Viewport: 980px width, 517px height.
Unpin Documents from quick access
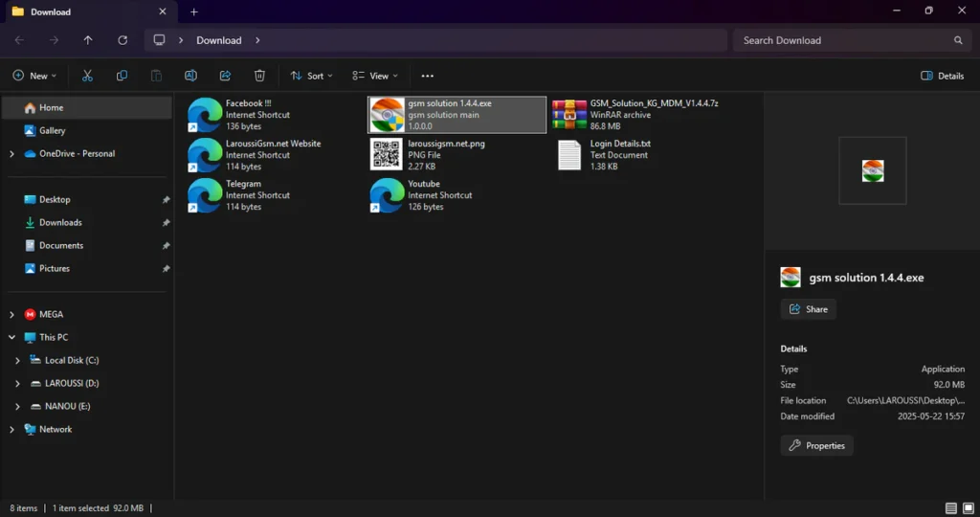167,246
